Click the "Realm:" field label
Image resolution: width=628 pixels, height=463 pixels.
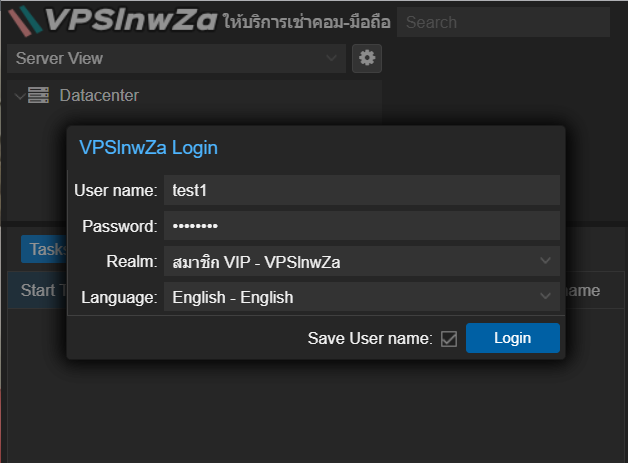pyautogui.click(x=131, y=262)
